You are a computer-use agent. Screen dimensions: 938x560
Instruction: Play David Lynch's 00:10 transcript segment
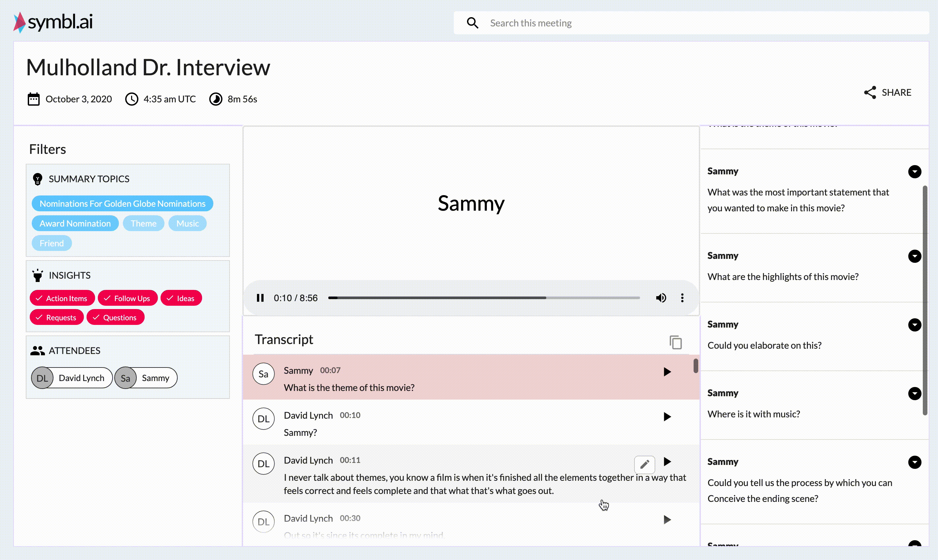[667, 417]
